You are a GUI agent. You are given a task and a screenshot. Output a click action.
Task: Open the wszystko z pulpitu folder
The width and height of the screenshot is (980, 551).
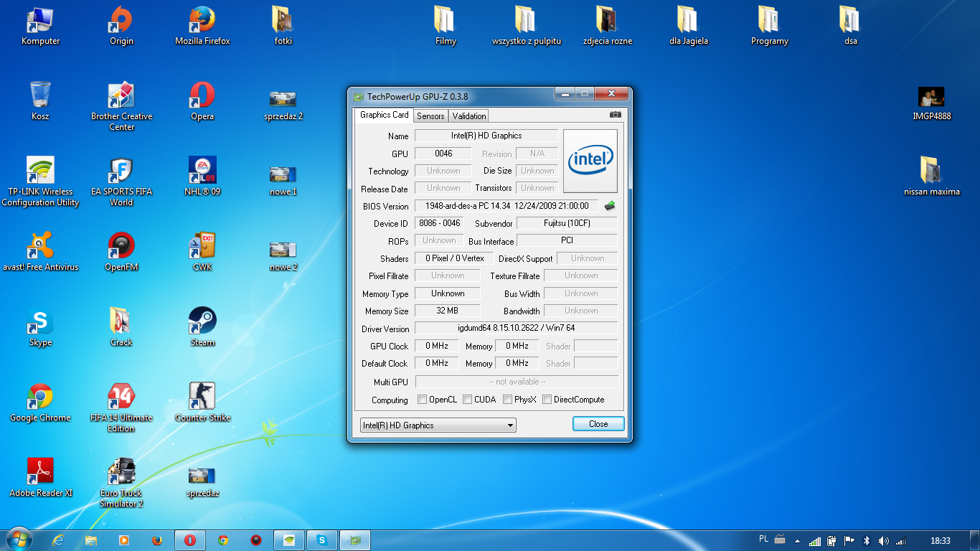[527, 27]
